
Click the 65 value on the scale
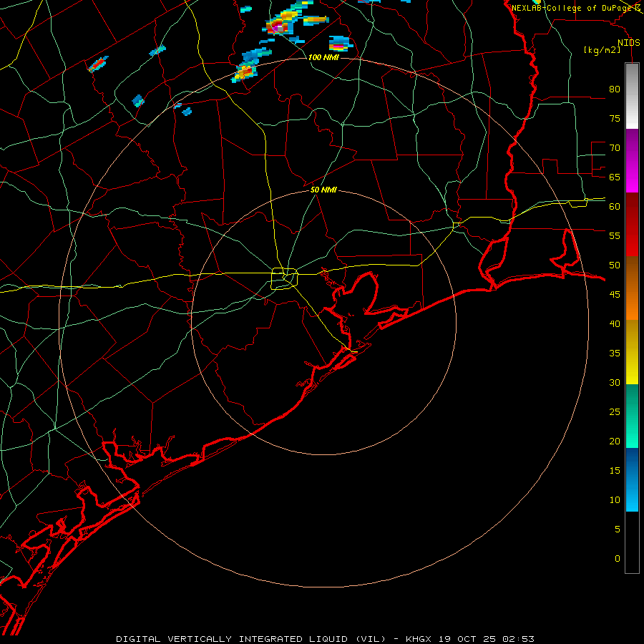coord(615,177)
